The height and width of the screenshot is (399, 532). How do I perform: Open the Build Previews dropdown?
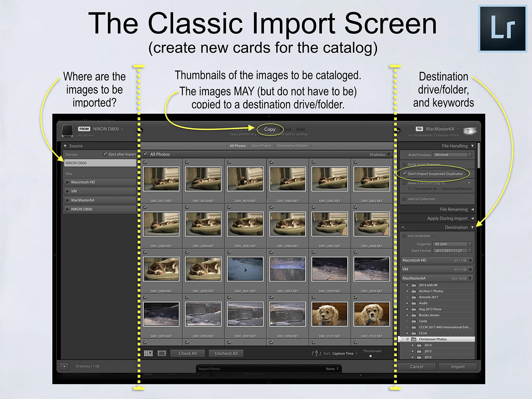pos(453,155)
